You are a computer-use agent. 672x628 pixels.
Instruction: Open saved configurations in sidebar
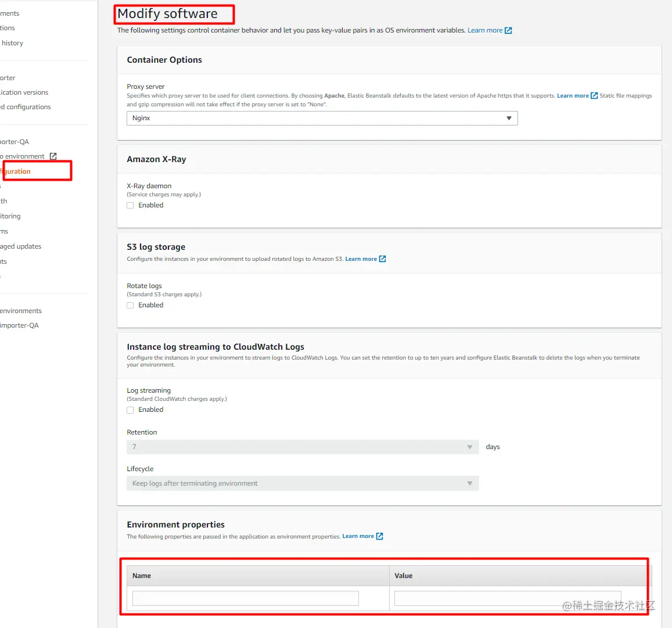(26, 107)
